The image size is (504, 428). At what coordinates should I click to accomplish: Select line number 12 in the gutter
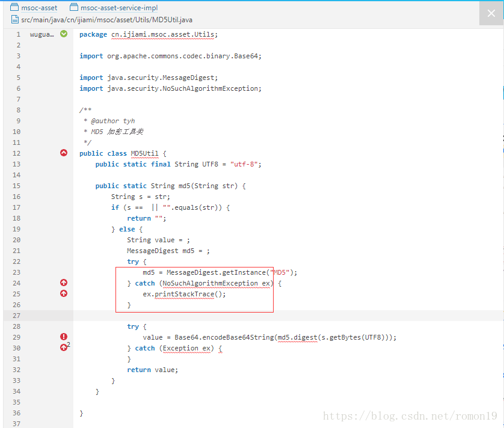click(x=16, y=153)
